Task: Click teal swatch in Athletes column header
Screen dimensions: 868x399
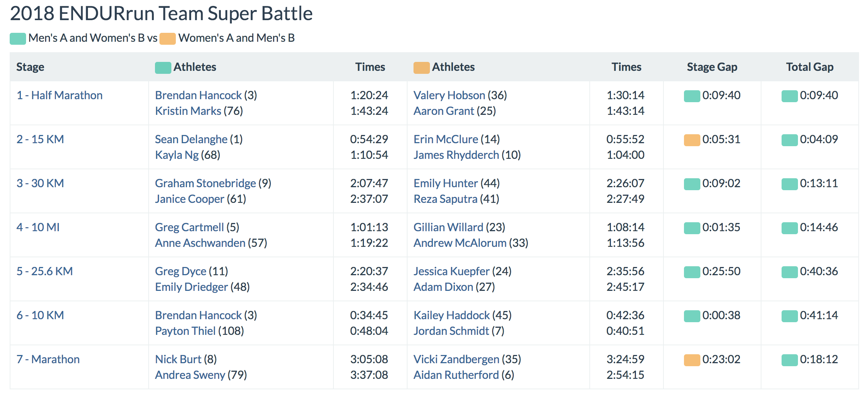Action: tap(163, 68)
